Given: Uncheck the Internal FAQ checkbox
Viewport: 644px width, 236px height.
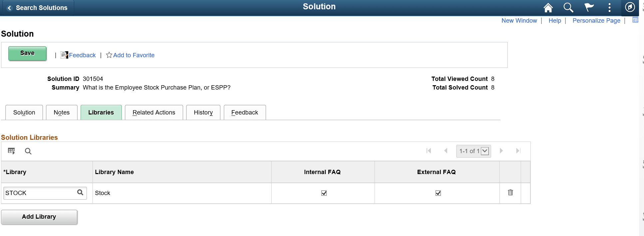Looking at the screenshot, I should click(x=323, y=193).
